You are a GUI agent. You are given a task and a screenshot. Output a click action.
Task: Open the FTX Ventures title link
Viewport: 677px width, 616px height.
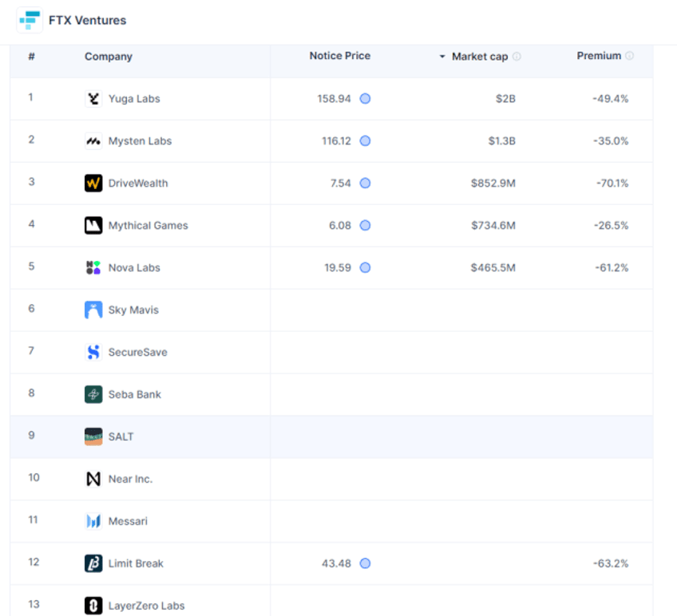coord(87,20)
